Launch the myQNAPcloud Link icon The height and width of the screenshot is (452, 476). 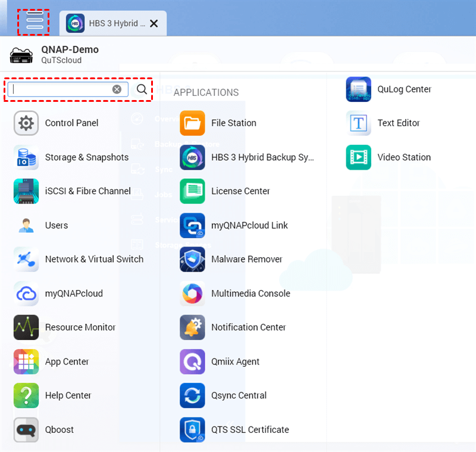coord(192,225)
